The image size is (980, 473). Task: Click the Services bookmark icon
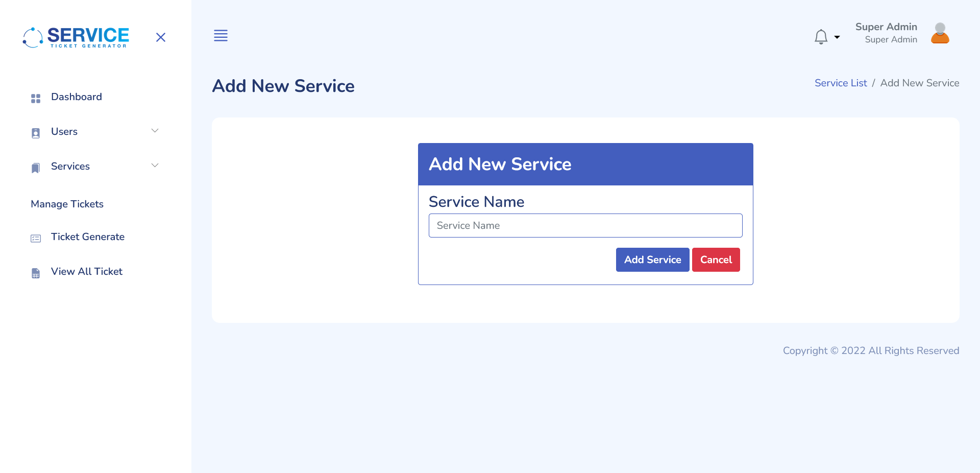click(36, 168)
